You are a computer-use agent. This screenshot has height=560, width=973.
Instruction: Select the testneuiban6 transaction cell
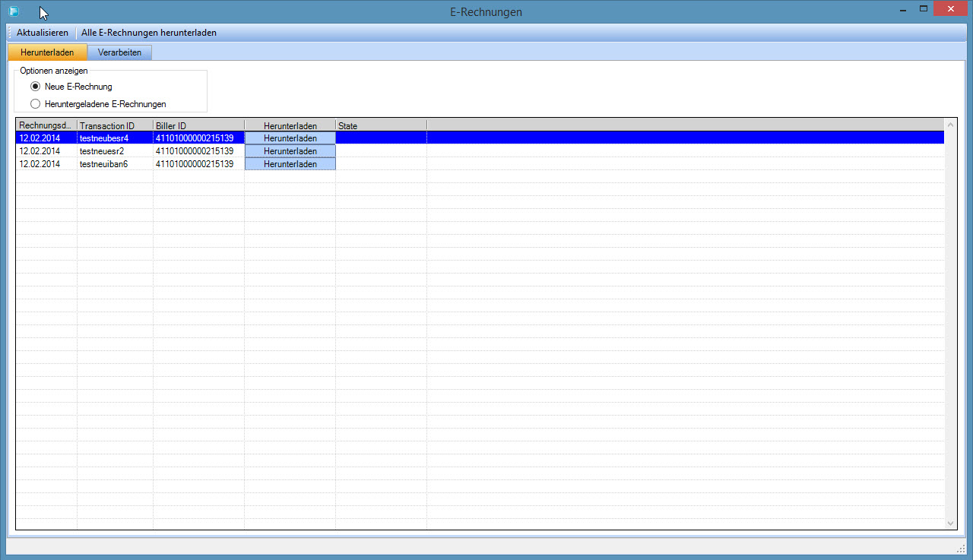point(114,164)
